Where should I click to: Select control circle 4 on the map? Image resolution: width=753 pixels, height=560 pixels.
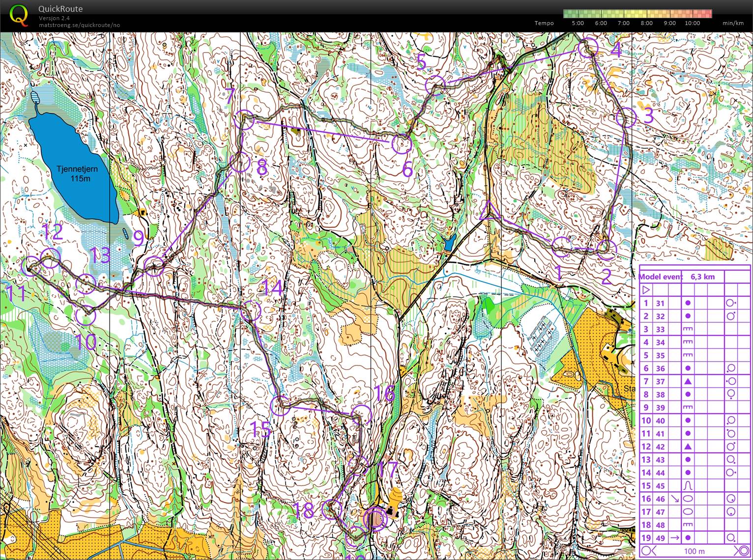[587, 48]
